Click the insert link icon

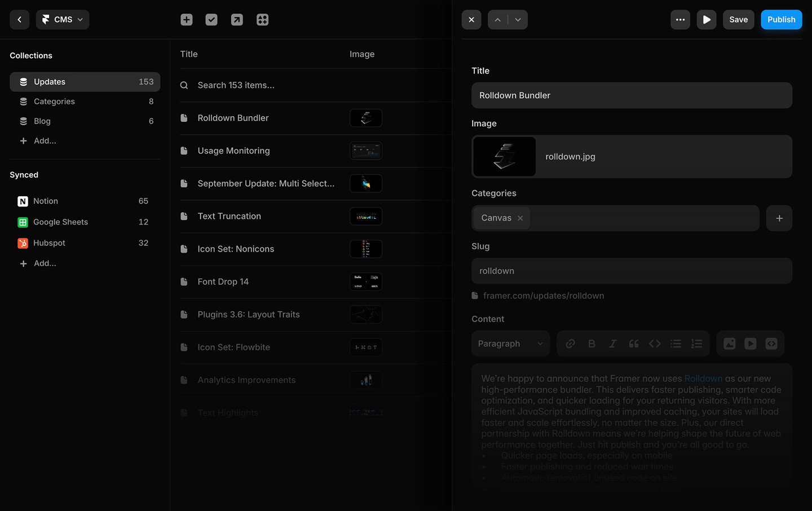click(571, 343)
